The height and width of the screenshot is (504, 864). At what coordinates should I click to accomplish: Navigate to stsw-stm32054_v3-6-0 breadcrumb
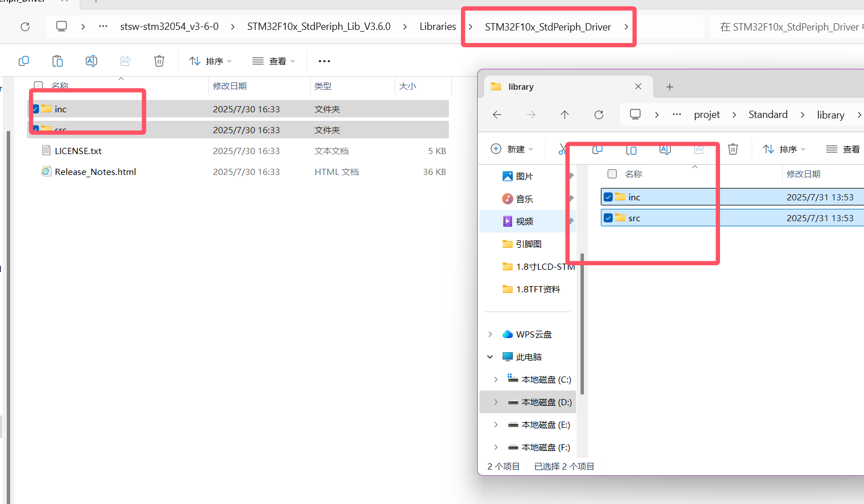tap(169, 27)
